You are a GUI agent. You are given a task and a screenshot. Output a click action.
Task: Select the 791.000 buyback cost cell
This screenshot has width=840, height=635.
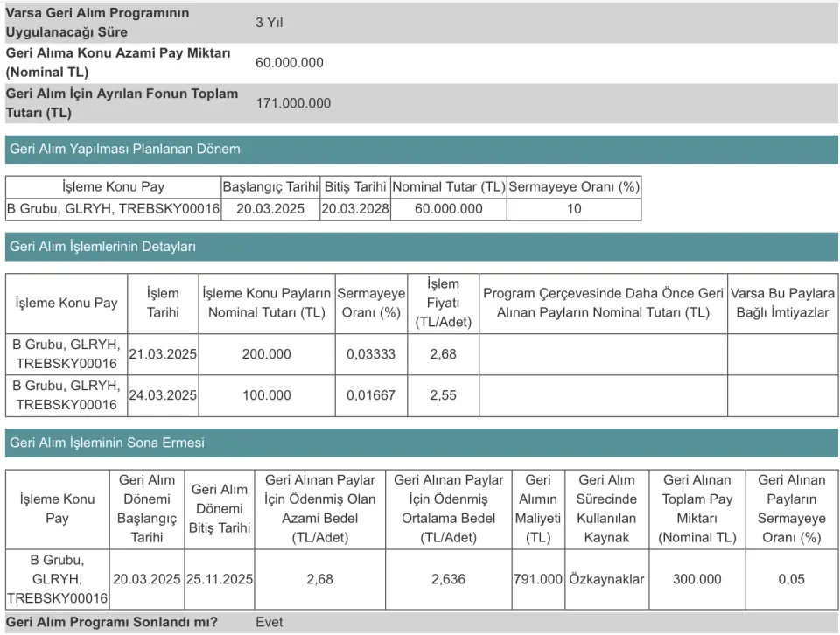click(538, 579)
